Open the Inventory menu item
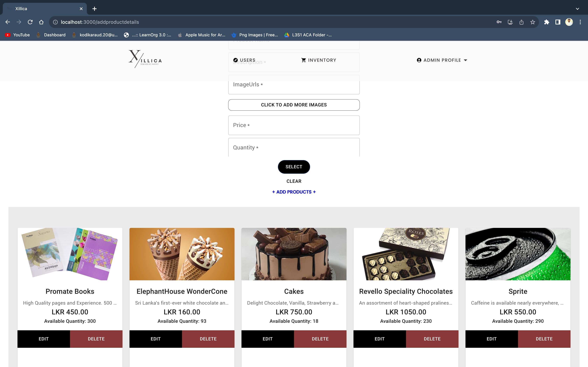 click(318, 60)
